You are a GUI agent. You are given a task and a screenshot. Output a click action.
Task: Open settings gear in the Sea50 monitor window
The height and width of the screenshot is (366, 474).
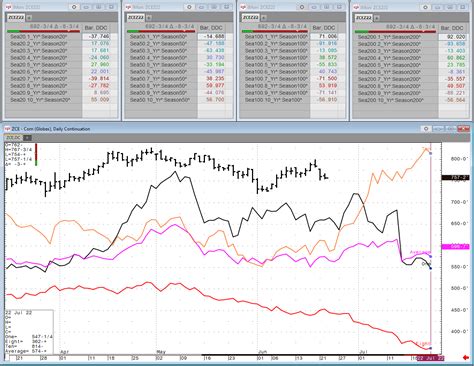click(189, 7)
